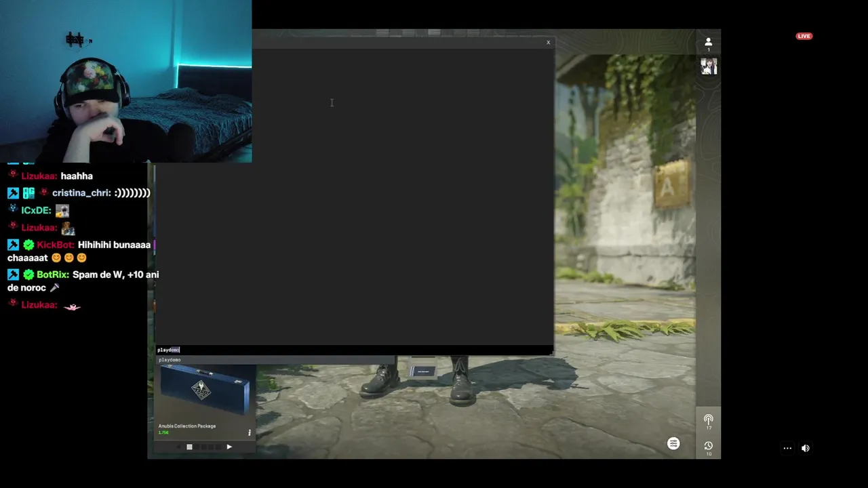Click the Anubis package price text
The height and width of the screenshot is (488, 868).
[x=163, y=432]
